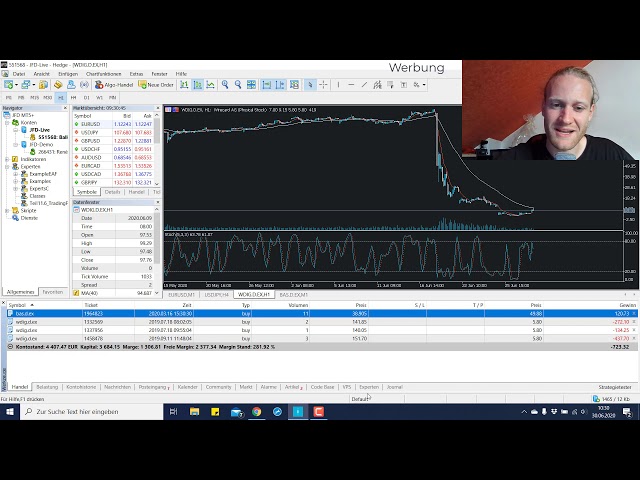Image resolution: width=640 pixels, height=480 pixels.
Task: Expand the Indikatoren tree node
Action: click(x=6, y=159)
